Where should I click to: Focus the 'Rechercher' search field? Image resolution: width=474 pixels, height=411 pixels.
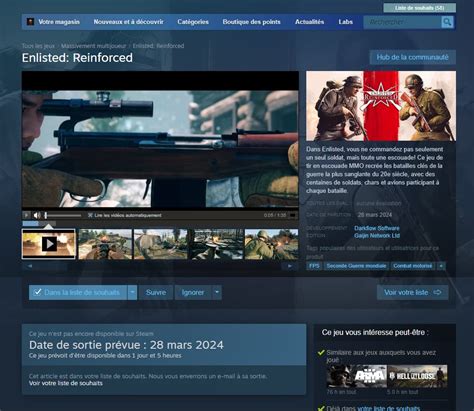[402, 22]
